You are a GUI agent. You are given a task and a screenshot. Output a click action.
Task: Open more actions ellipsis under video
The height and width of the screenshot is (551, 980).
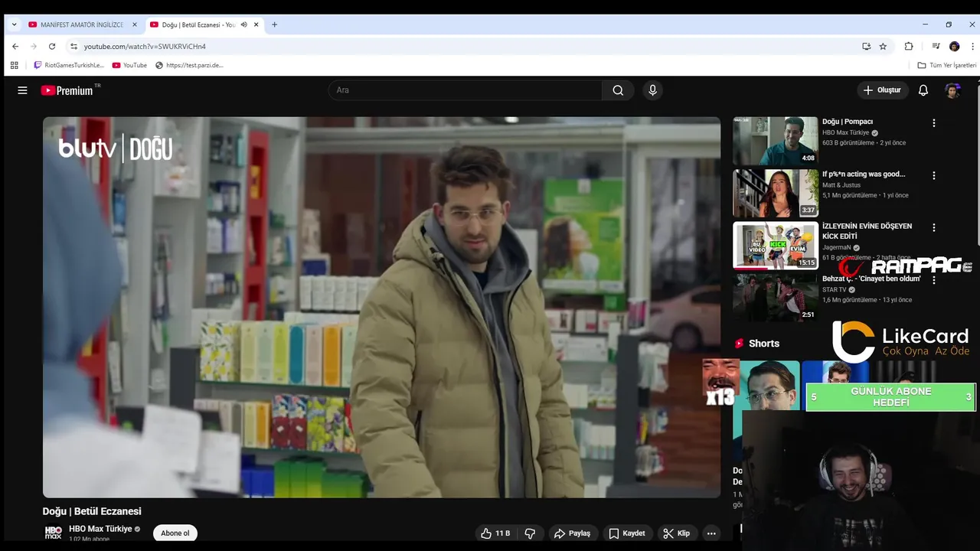711,533
